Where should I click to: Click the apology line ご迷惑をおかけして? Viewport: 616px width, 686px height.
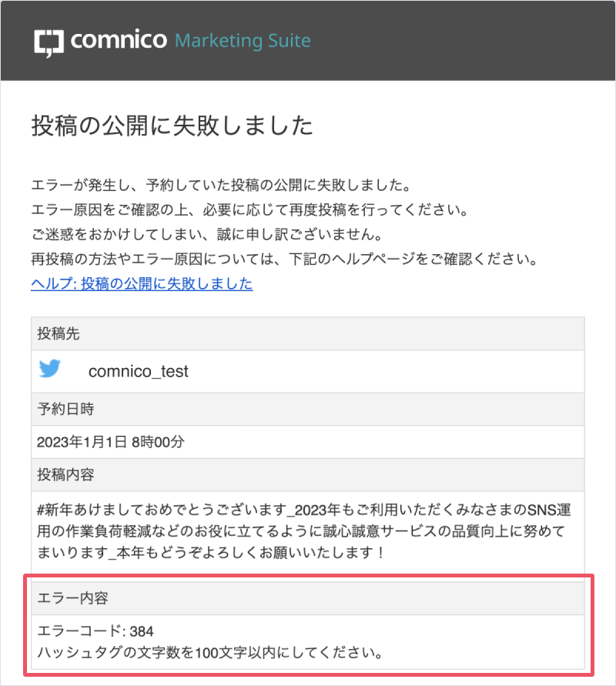point(206,235)
